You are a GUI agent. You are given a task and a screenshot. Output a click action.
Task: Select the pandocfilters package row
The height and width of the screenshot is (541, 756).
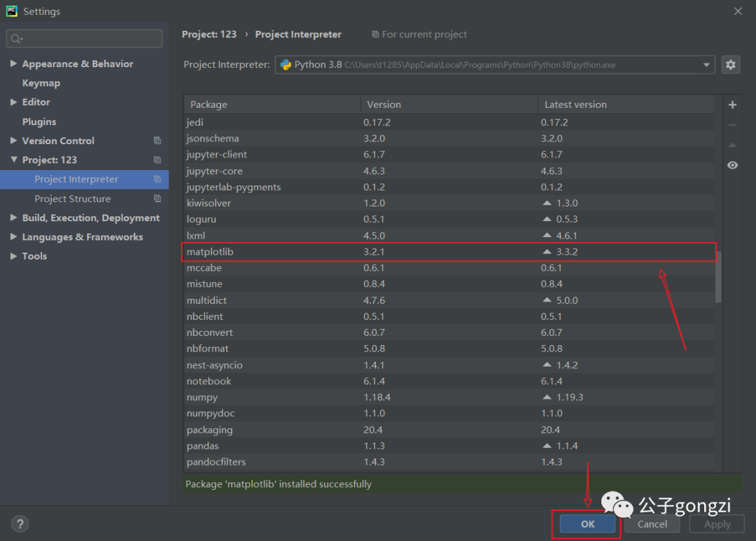(x=449, y=462)
